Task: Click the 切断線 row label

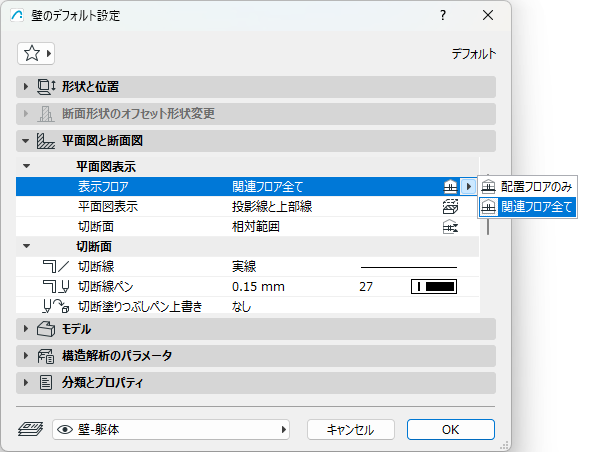Action: click(x=96, y=267)
